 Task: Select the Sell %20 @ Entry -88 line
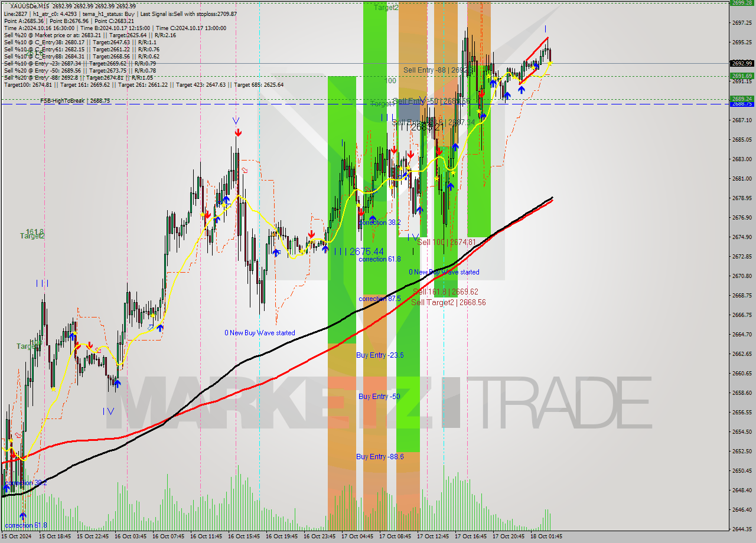point(78,77)
